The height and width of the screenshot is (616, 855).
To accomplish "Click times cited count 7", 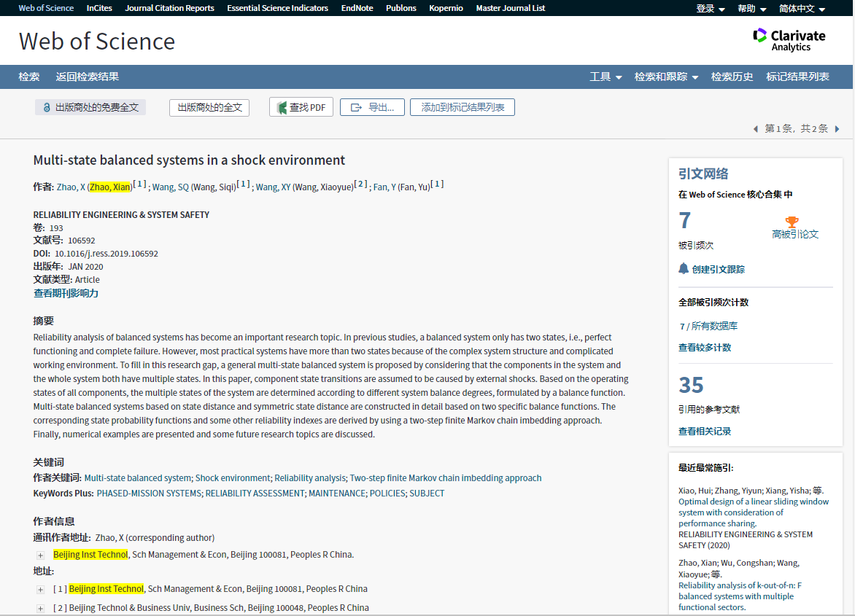I will coord(685,221).
